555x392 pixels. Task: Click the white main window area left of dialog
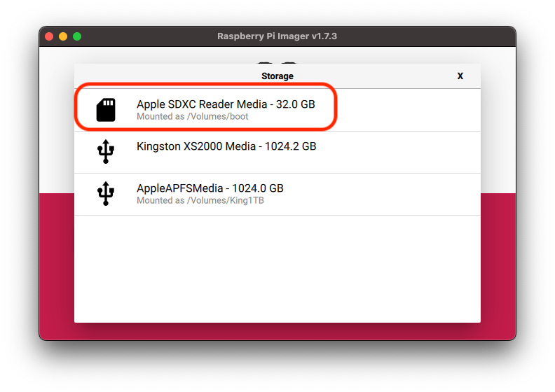tap(57, 120)
